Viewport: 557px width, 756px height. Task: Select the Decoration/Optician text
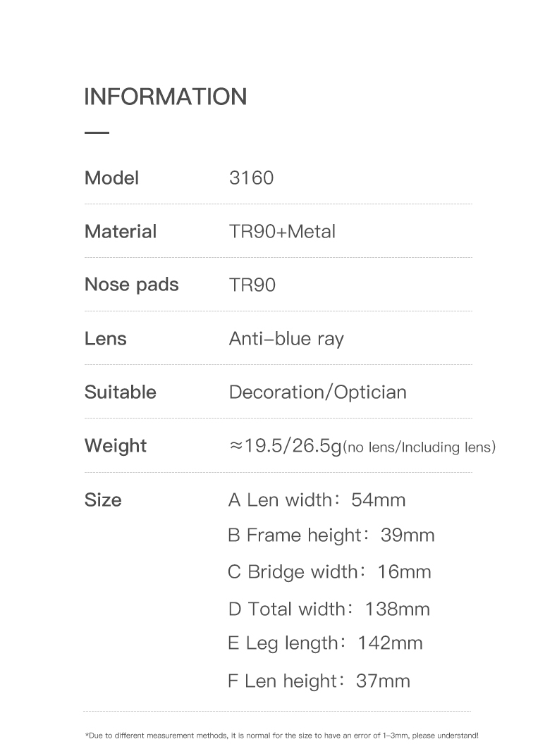[x=318, y=392]
